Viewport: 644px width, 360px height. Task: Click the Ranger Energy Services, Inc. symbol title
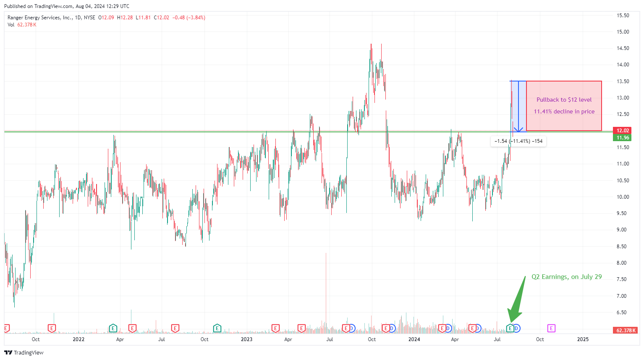(39, 18)
